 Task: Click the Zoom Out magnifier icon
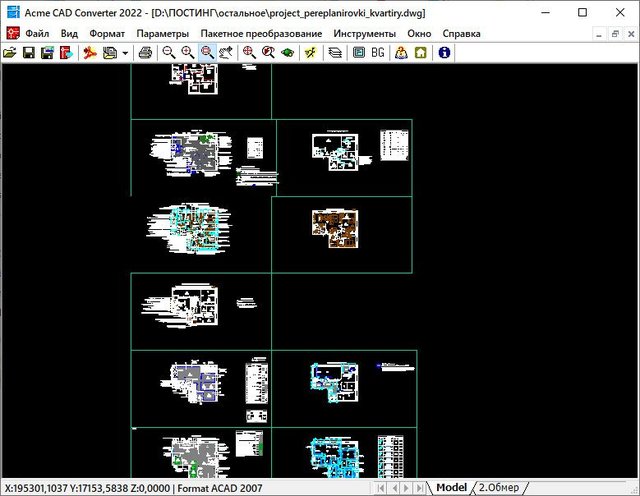(x=169, y=52)
